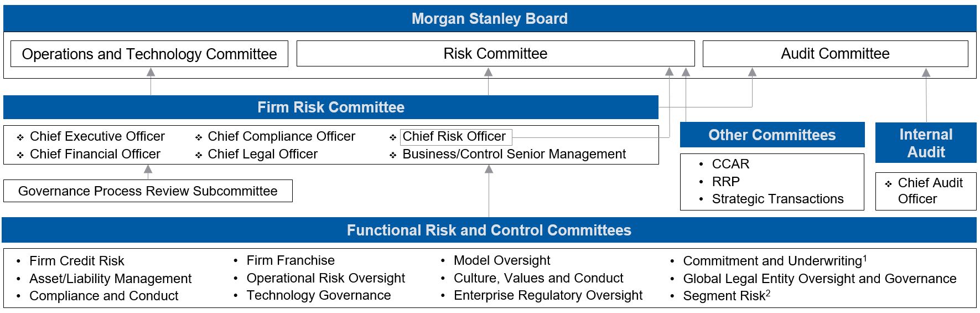The image size is (980, 313).
Task: Click the diamond bullet beside Chief Compliance Officer
Action: 199,137
